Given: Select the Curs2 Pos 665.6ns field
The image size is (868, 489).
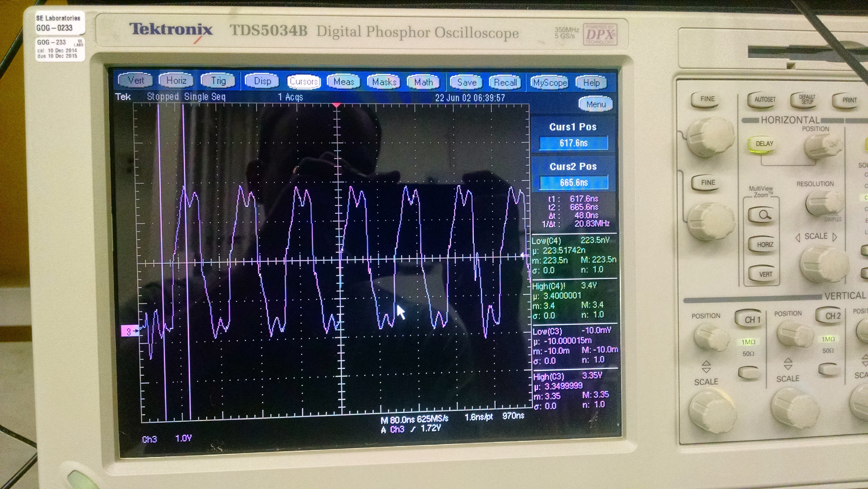Looking at the screenshot, I should click(x=573, y=182).
